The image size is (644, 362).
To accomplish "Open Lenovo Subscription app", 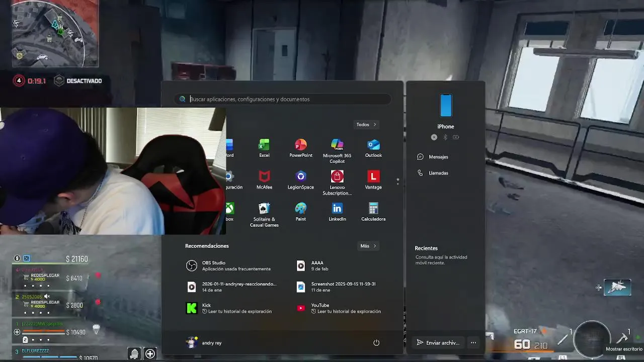I will click(x=337, y=183).
